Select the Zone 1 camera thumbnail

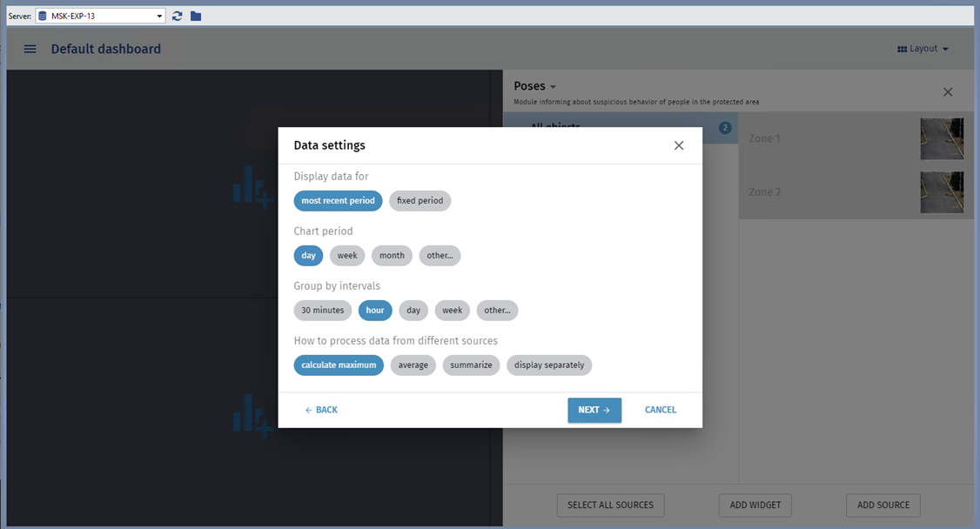click(942, 139)
